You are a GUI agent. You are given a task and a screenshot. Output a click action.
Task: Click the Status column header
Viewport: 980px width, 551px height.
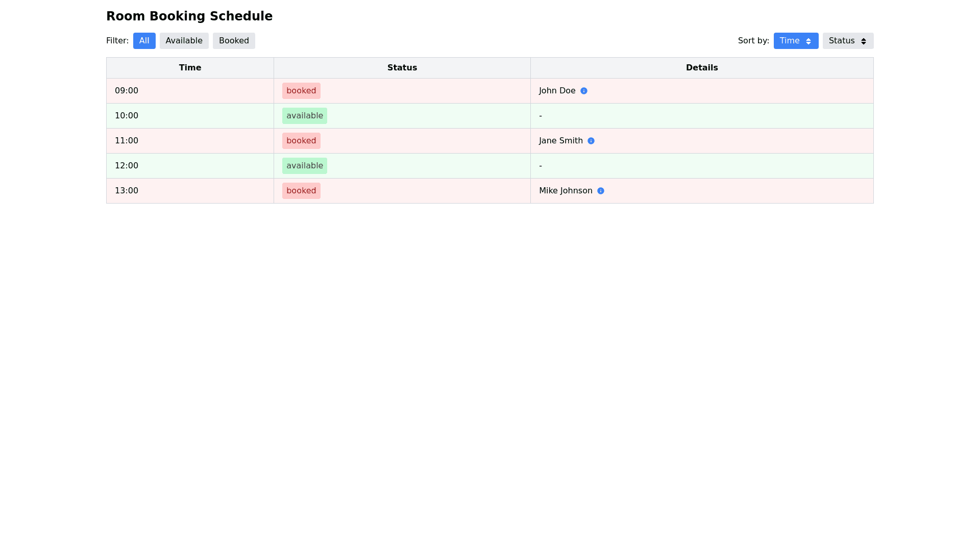tap(402, 68)
